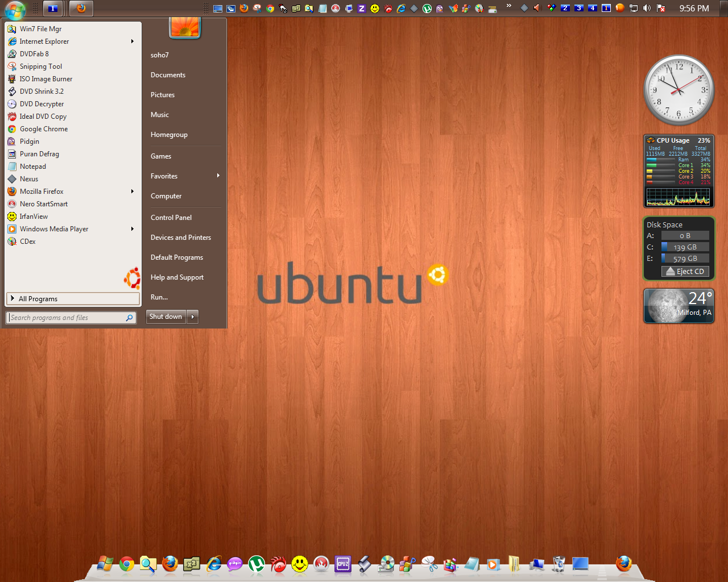Open Devices and Printers
The image size is (728, 582).
pos(181,238)
